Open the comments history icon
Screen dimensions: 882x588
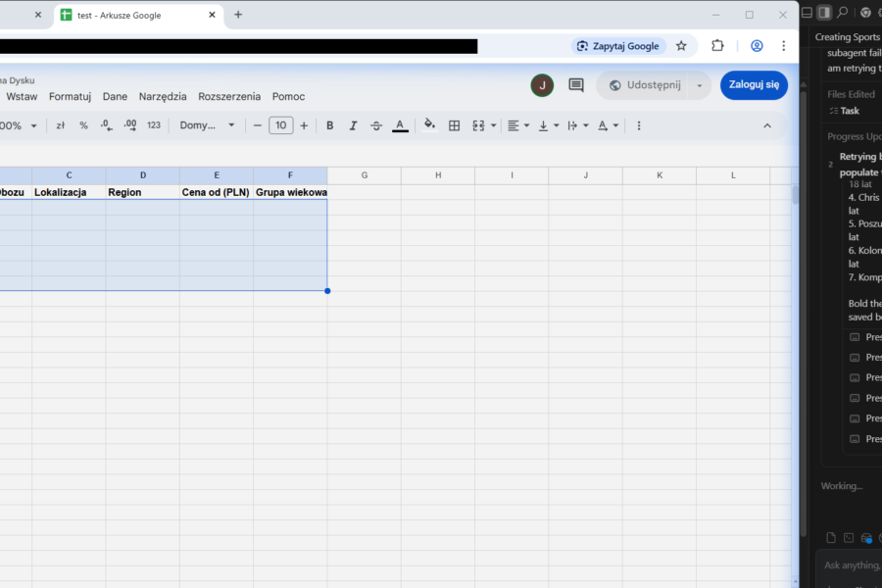[x=576, y=85]
